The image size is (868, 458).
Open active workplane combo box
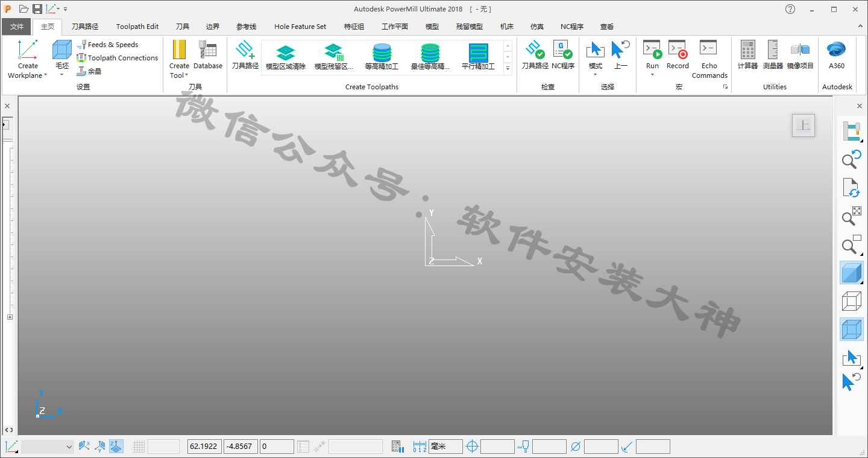(x=47, y=447)
